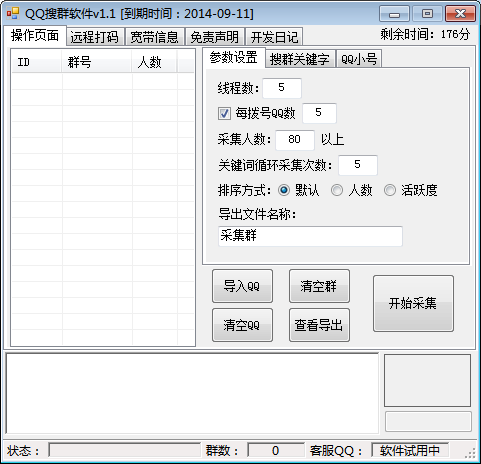Click the 清空QQ button
The width and height of the screenshot is (481, 464).
[x=242, y=325]
